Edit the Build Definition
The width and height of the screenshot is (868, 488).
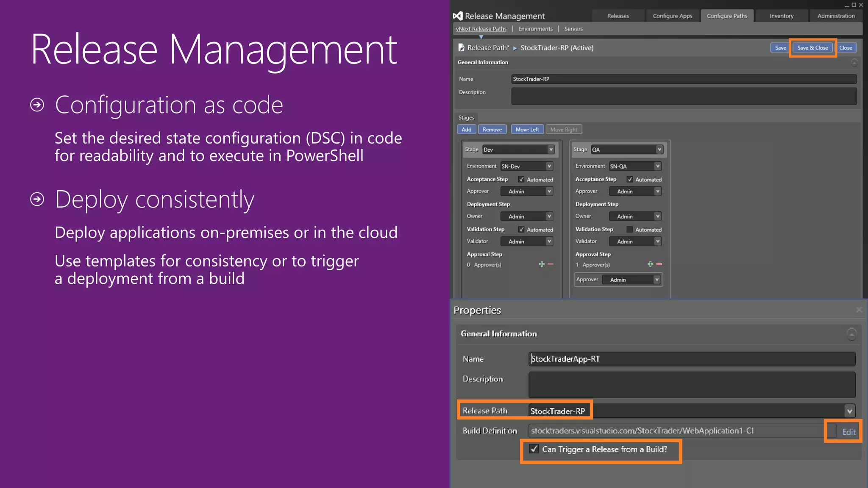(x=849, y=432)
